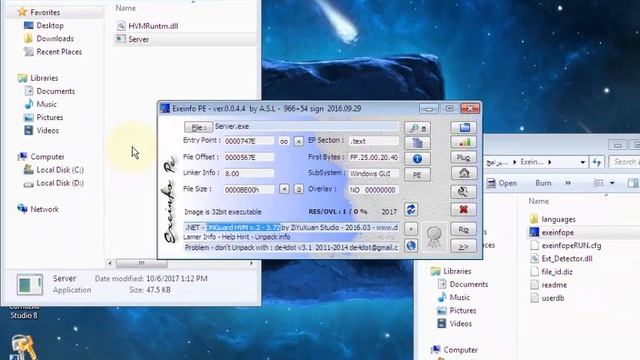
Task: Click Network in the left Explorer sidebar
Action: tap(44, 209)
